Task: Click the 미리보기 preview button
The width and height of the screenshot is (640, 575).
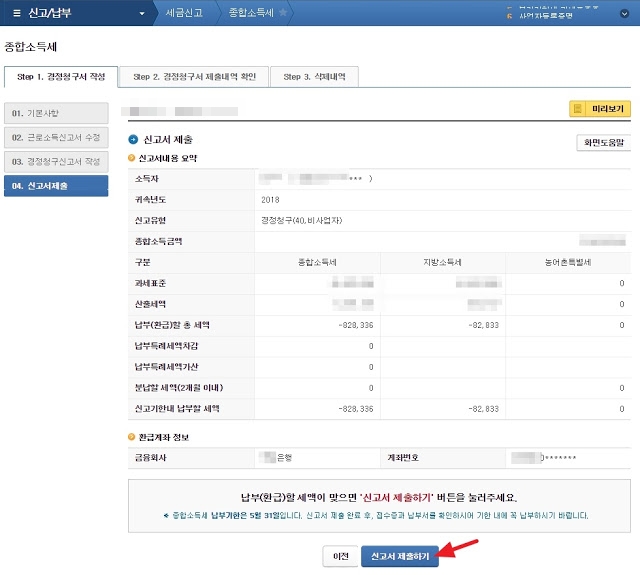Action: coord(600,109)
